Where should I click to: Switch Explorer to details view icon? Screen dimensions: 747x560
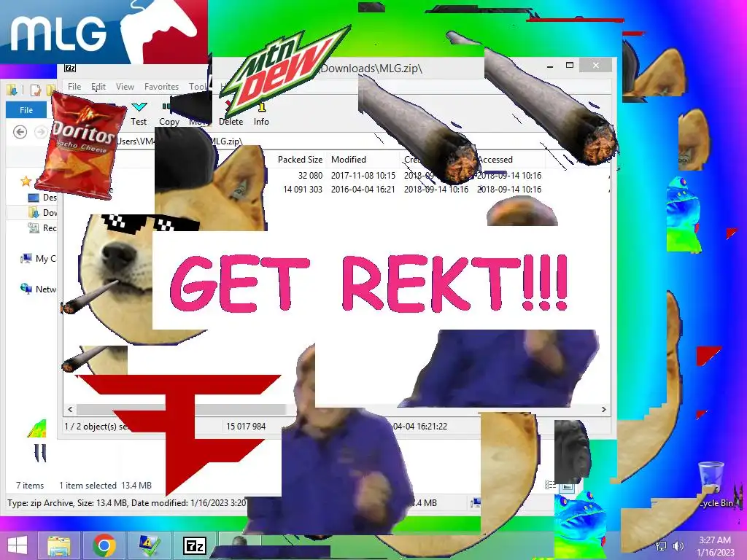[x=550, y=485]
